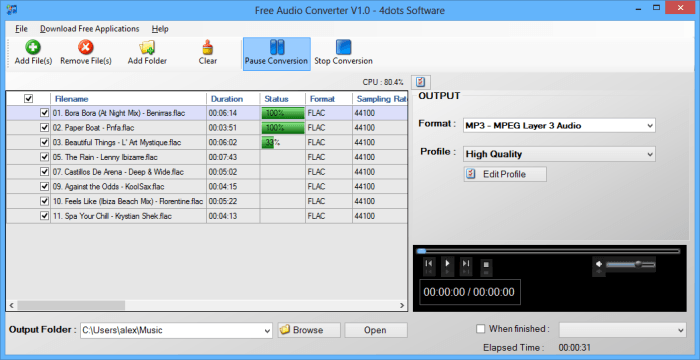Click the Browse button
The height and width of the screenshot is (360, 700).
pos(309,330)
